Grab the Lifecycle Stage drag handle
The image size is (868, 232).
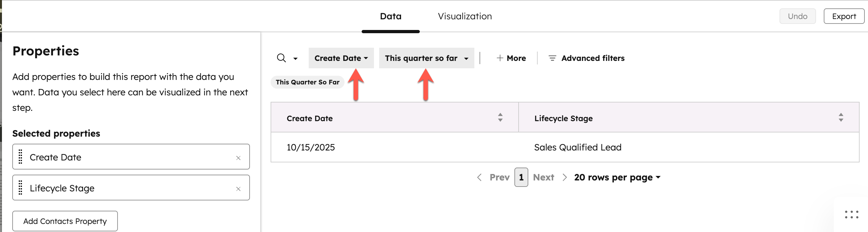point(21,188)
